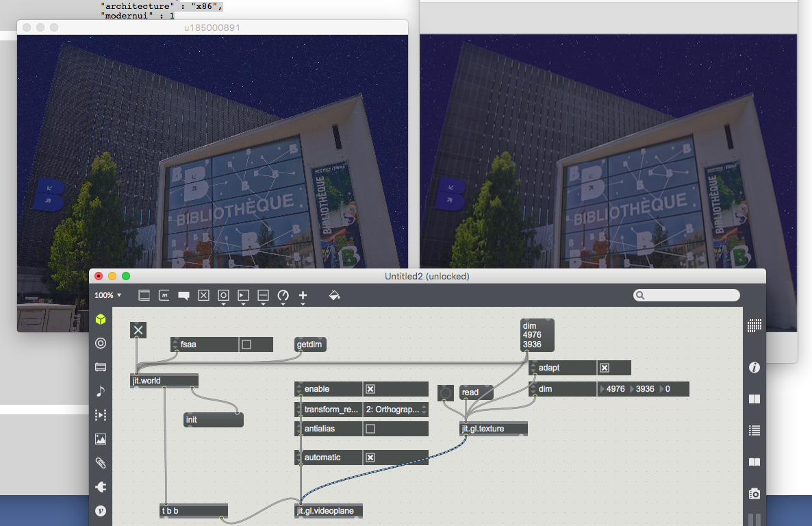This screenshot has height=526, width=812.
Task: Add a slider object from toolbar
Action: click(263, 295)
